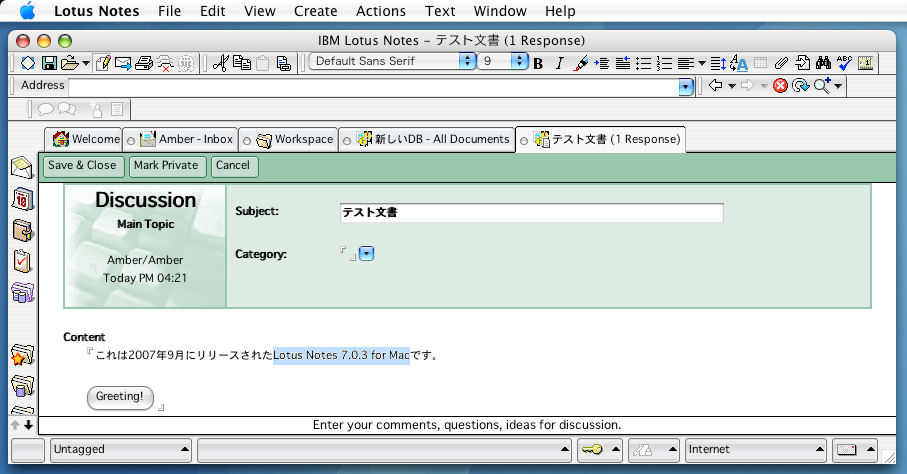Click the Mark Private button

166,166
